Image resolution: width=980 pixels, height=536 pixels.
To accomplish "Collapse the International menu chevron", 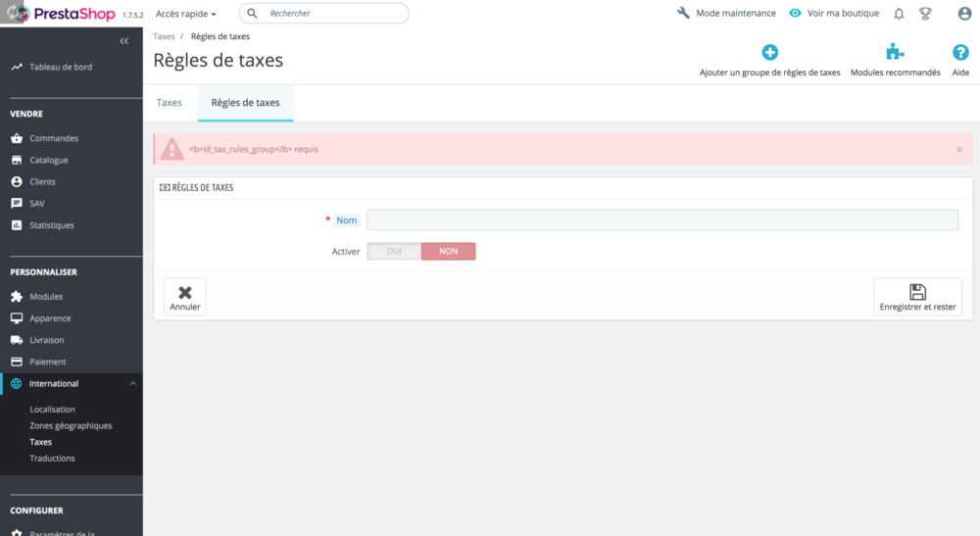I will 132,383.
